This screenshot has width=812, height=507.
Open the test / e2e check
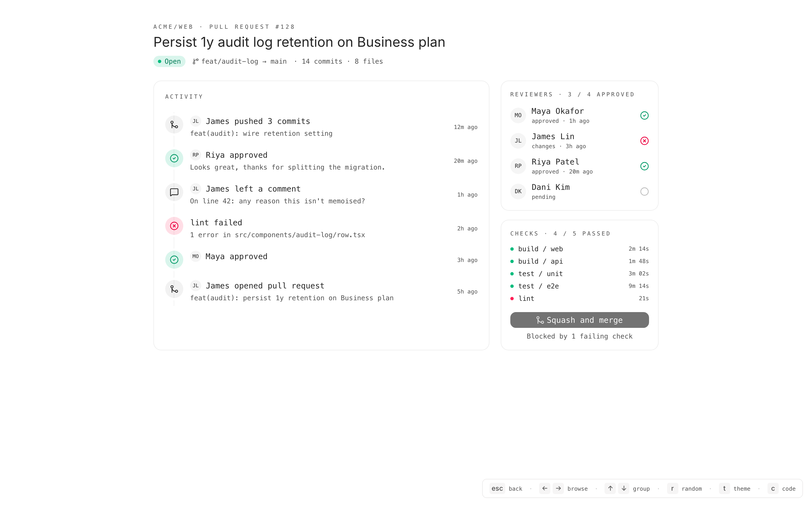(579, 286)
